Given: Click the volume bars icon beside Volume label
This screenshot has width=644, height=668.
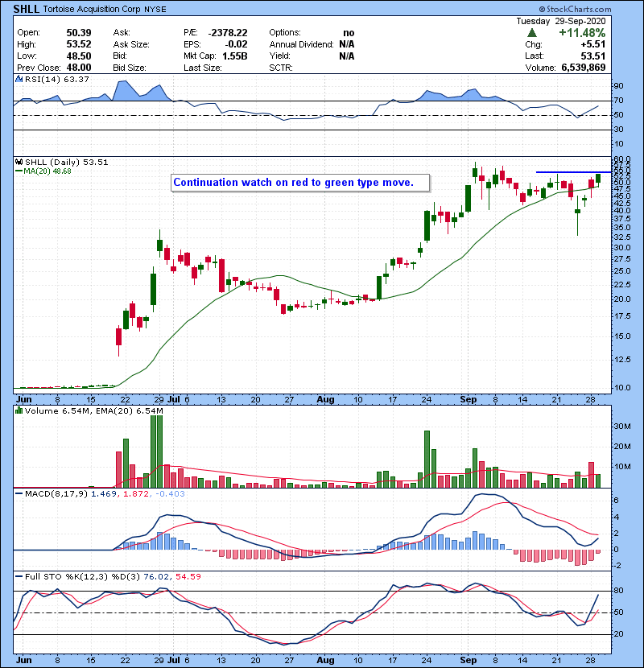Looking at the screenshot, I should tap(19, 410).
